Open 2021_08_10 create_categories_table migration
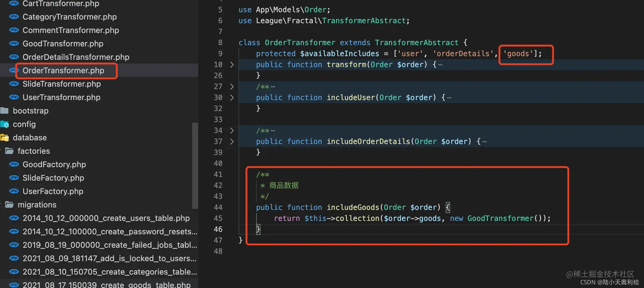Viewport: 644px width, 288px height. tap(110, 272)
